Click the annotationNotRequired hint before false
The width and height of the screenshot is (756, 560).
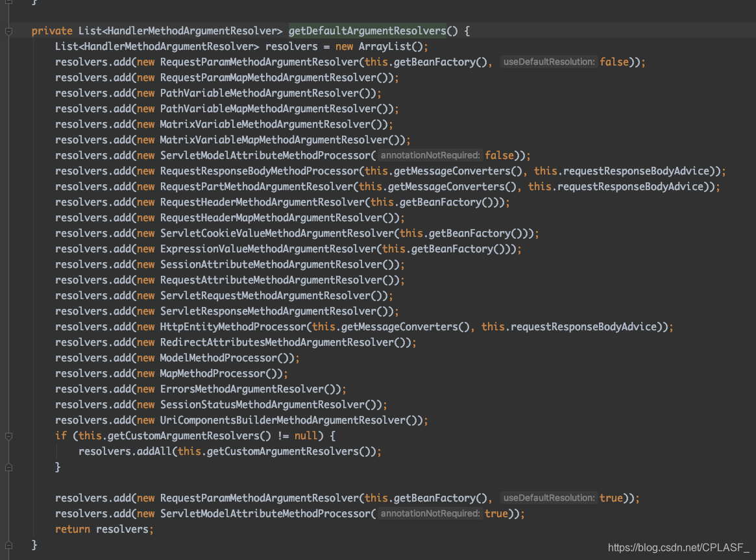click(x=430, y=155)
